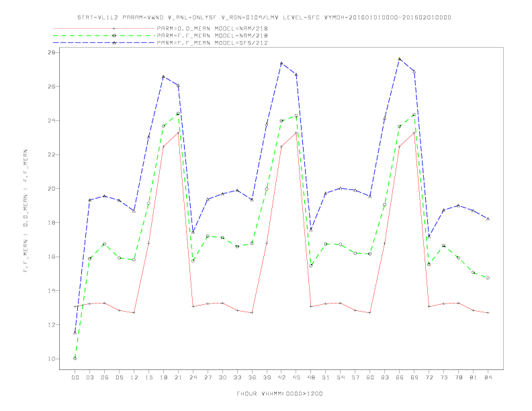Click the blue dashed legend line sample
Viewport: 532px width, 411px height.
pyautogui.click(x=104, y=43)
